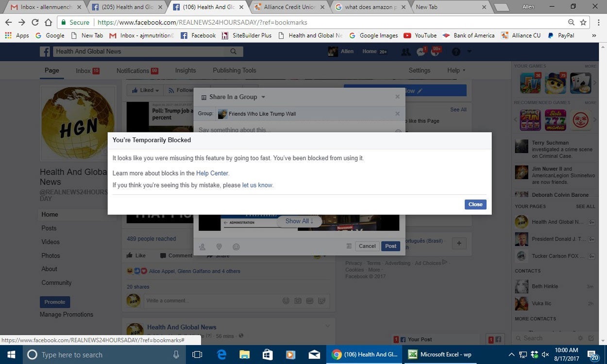This screenshot has height=364, width=607.
Task: Open the Insights tab
Action: click(185, 70)
